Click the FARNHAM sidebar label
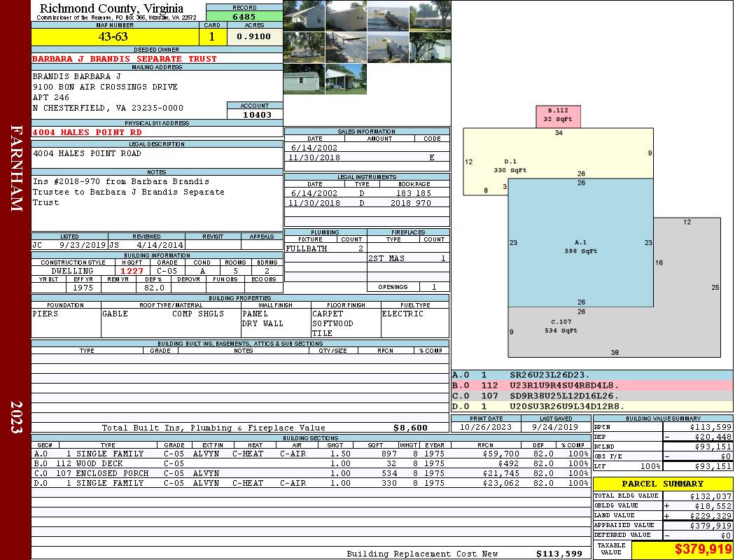Image resolution: width=735 pixels, height=560 pixels. (16, 168)
